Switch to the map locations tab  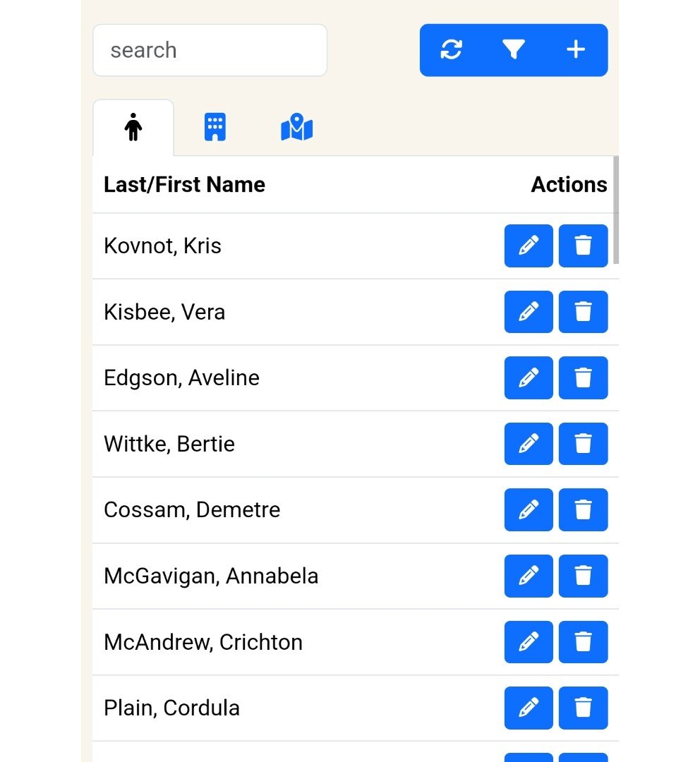pos(296,128)
